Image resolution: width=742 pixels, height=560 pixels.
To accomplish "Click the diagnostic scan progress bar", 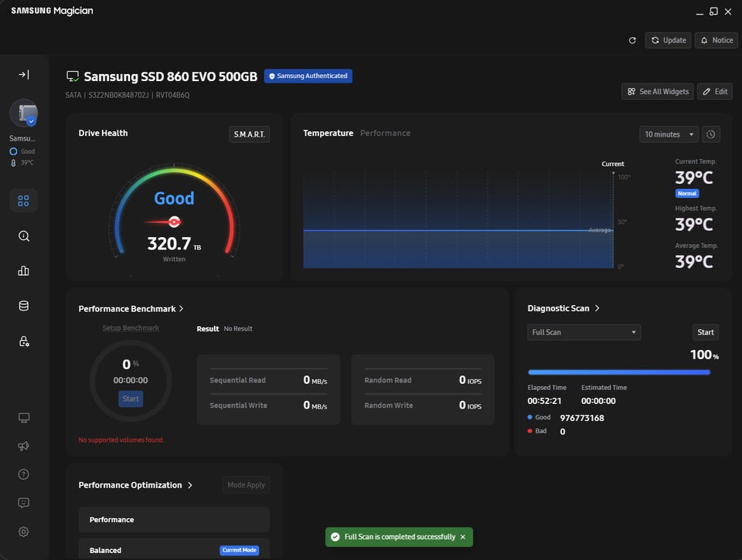I will click(619, 372).
